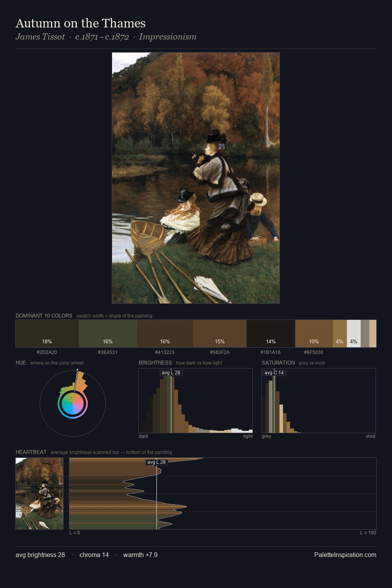
Task: Click the '#1B1A16' hex label
Action: pyautogui.click(x=270, y=352)
